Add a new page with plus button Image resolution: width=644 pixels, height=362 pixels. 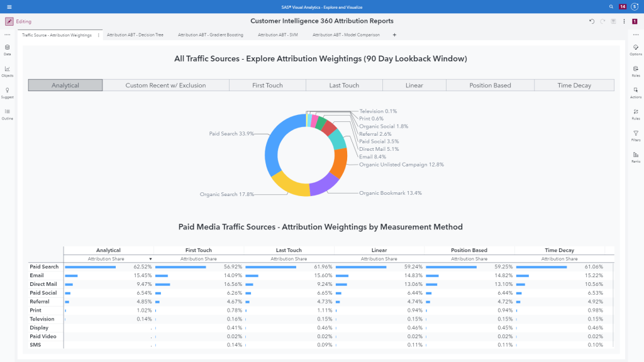click(394, 35)
